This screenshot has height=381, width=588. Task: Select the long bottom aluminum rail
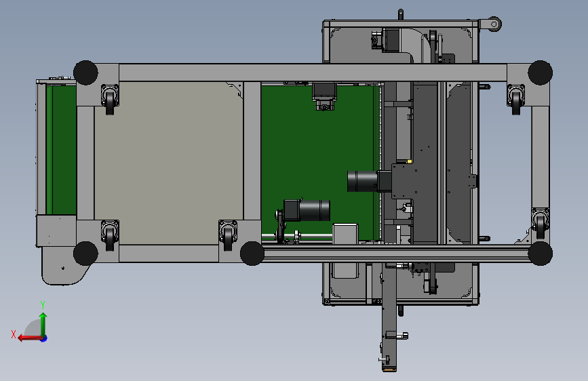397,254
